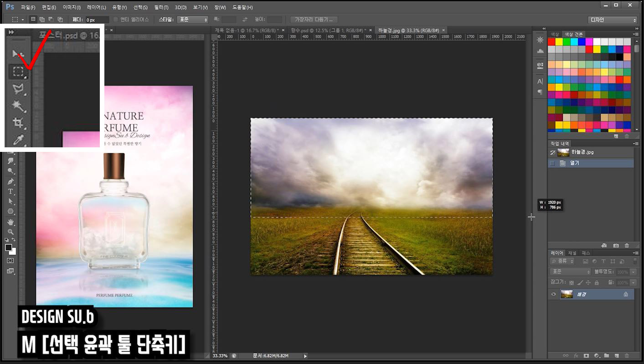644x364 pixels.
Task: Open the 스타일 dropdown in options bar
Action: click(x=192, y=20)
